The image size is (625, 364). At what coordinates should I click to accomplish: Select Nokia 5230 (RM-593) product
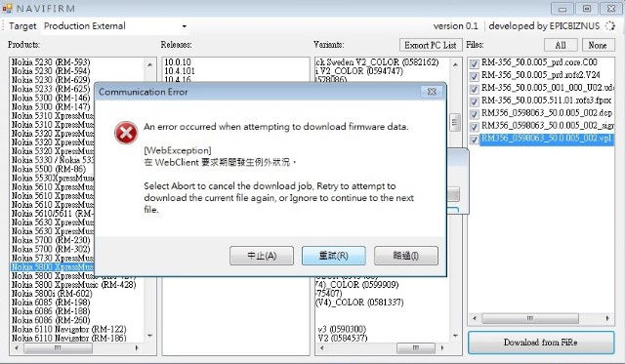pos(51,62)
